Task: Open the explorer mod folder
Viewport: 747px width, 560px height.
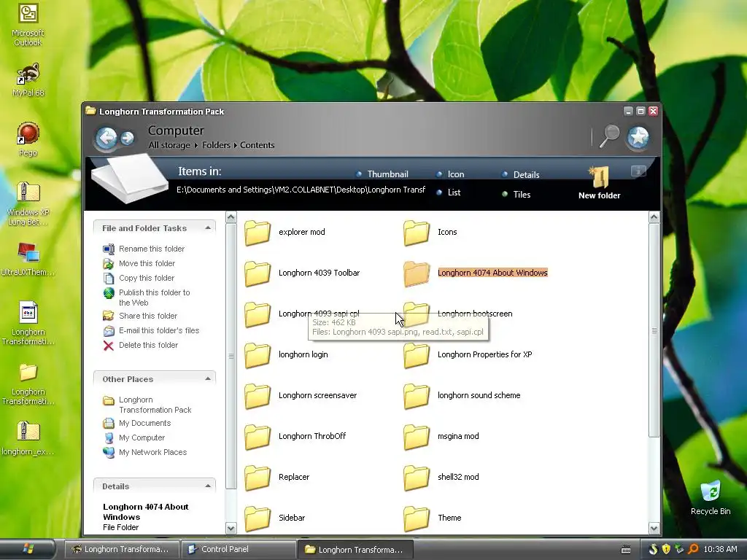Action: coord(285,233)
